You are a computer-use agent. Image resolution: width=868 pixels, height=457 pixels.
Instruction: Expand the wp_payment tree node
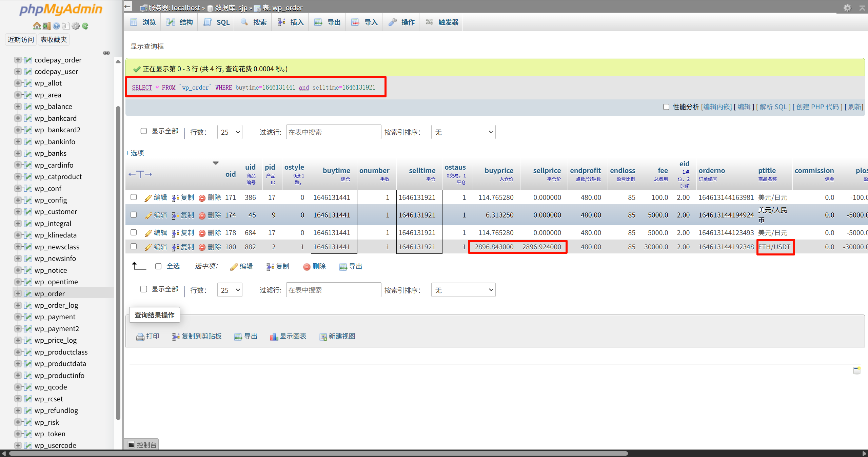18,317
